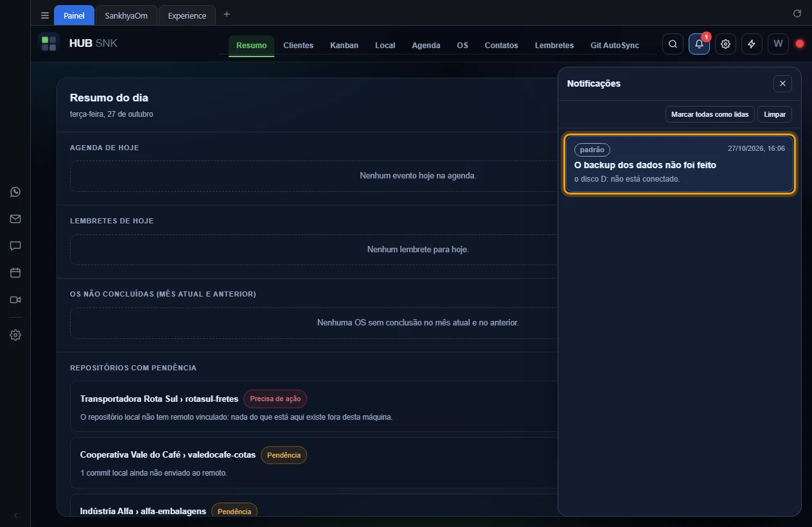Image resolution: width=812 pixels, height=527 pixels.
Task: Toggle the notifications bell icon
Action: (x=700, y=44)
